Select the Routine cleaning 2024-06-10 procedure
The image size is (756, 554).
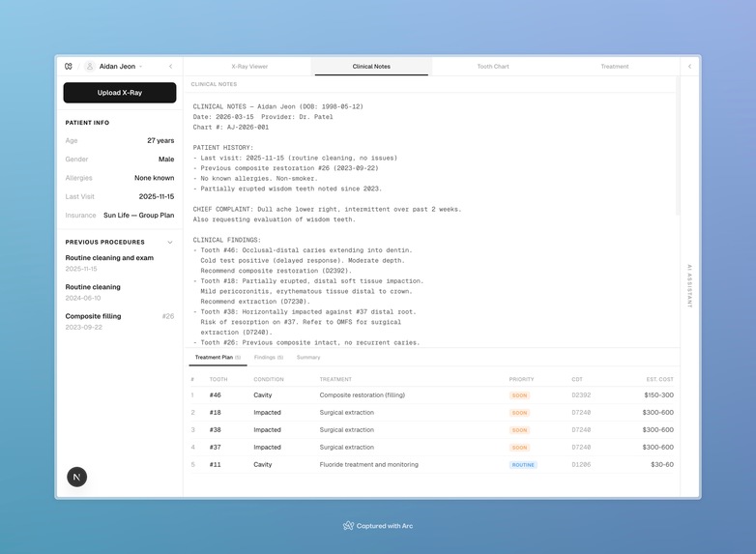[120, 292]
